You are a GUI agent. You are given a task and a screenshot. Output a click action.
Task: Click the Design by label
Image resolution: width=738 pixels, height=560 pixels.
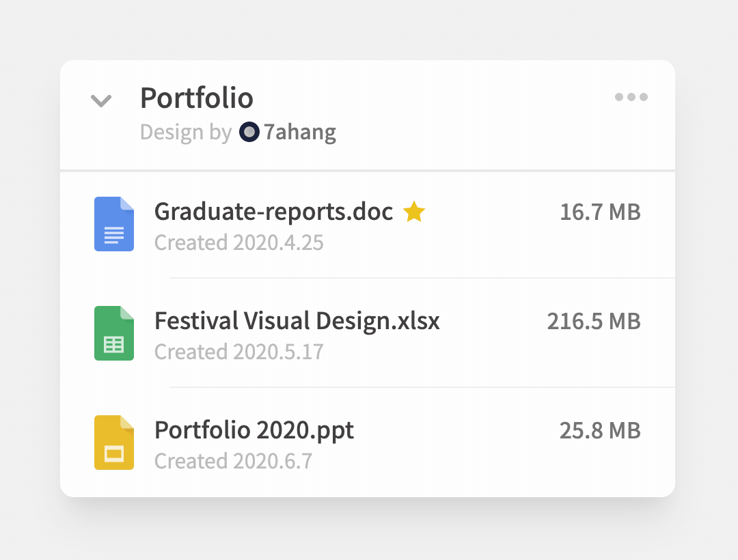[x=186, y=132]
